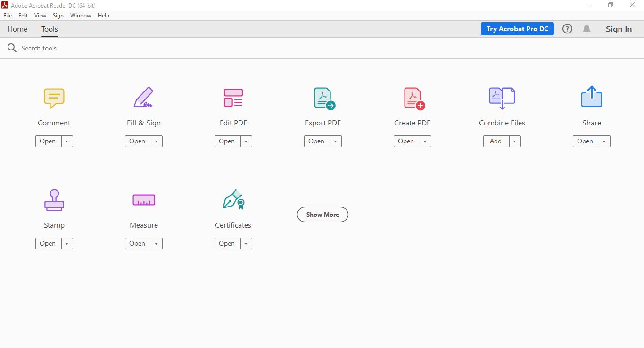Click Open under Stamp
Viewport: 644px width, 348px height.
pos(49,243)
